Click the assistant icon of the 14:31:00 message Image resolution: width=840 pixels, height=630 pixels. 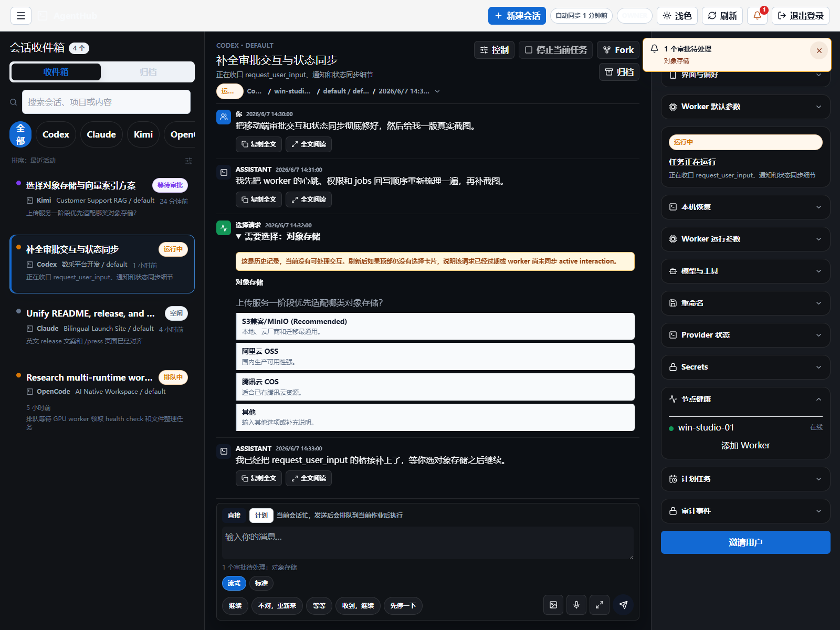224,172
